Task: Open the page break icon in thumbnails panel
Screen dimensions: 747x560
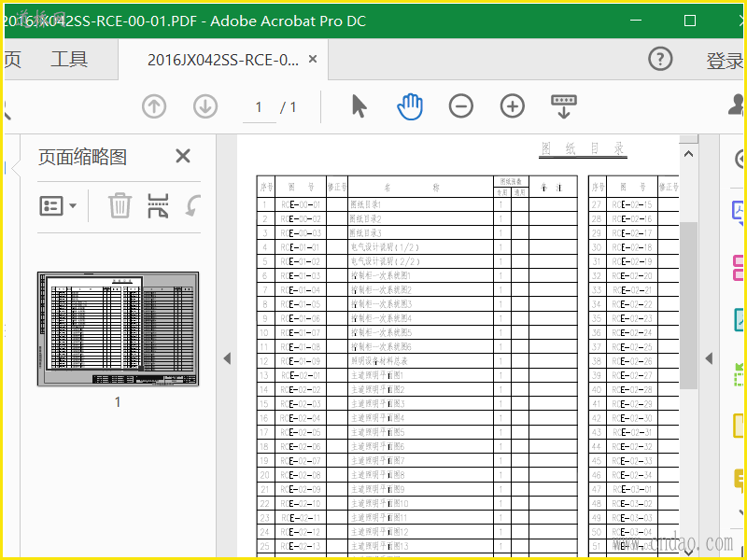Action: coord(158,205)
